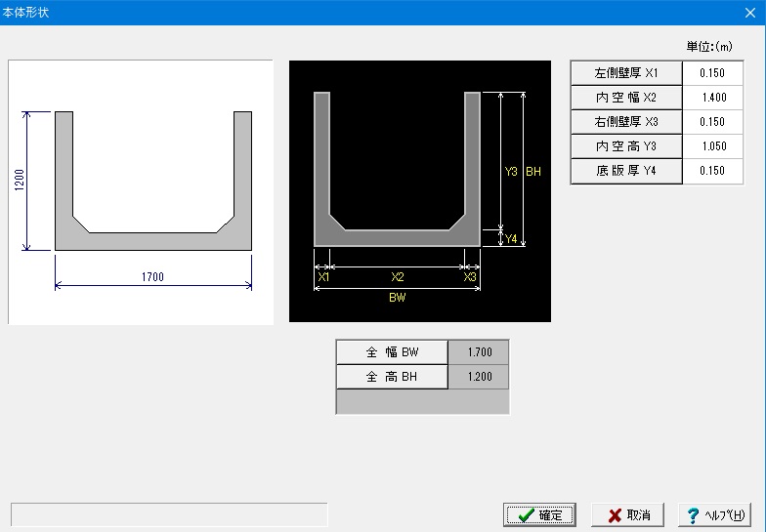766x532 pixels.
Task: Edit the 底版厚 Y4 value 0.150
Action: (x=713, y=171)
